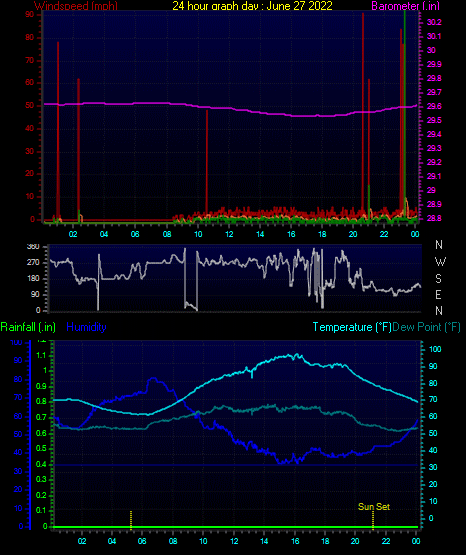Click the 24 hour graph day title
This screenshot has width=466, height=555.
[252, 6]
